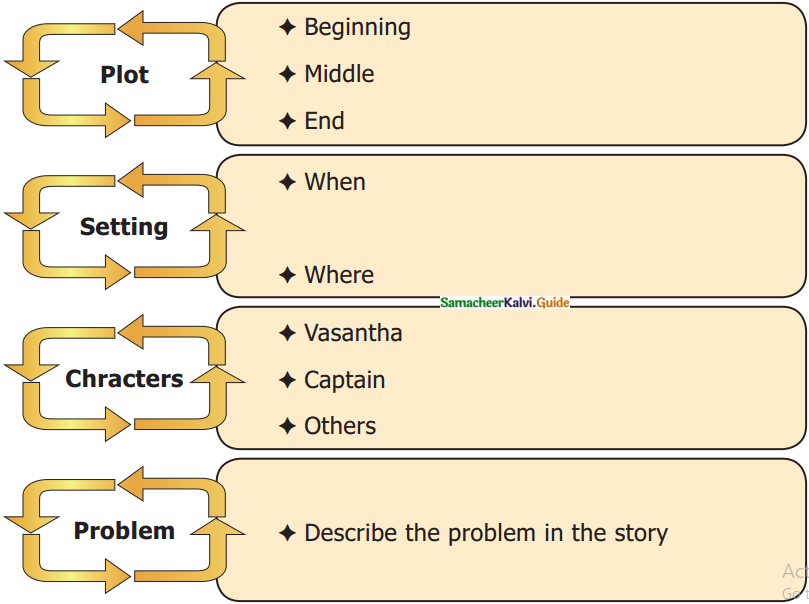809x604 pixels.
Task: Click the star bullet beside Middle
Action: 287,74
